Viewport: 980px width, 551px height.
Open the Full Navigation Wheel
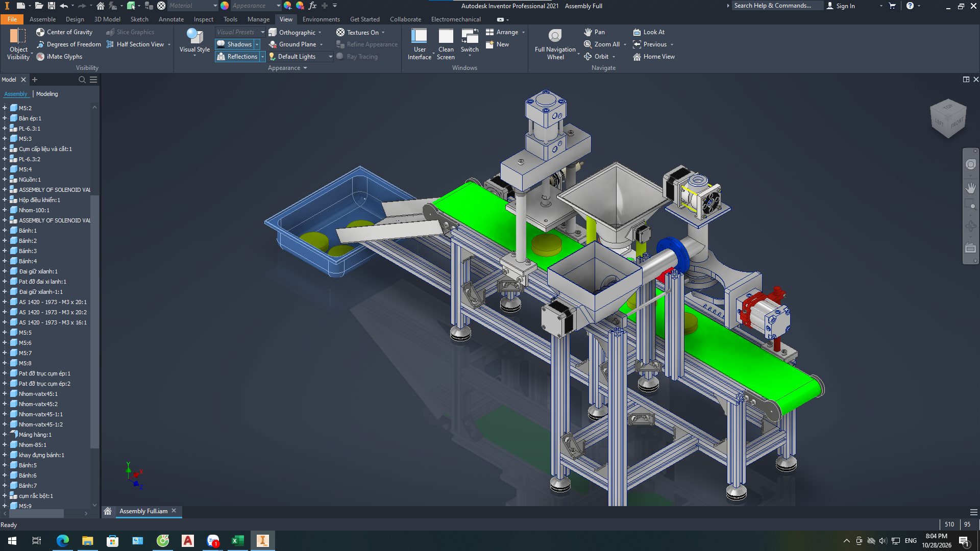[555, 44]
